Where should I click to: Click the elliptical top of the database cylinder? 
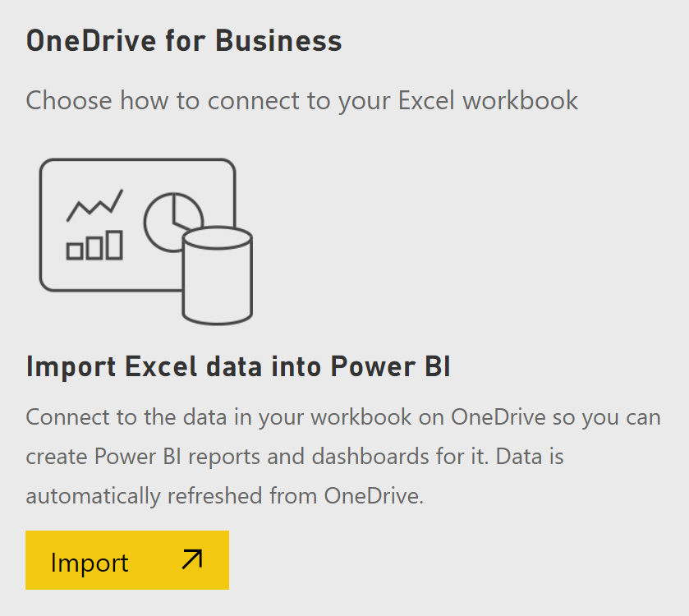click(x=218, y=238)
